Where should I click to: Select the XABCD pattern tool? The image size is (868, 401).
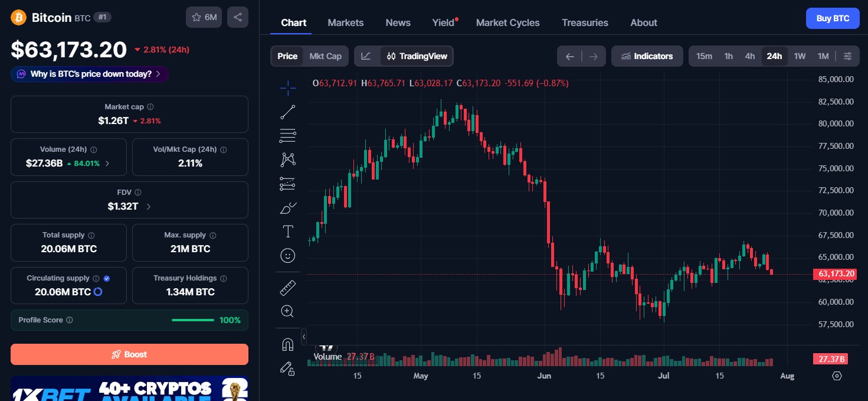pos(288,159)
